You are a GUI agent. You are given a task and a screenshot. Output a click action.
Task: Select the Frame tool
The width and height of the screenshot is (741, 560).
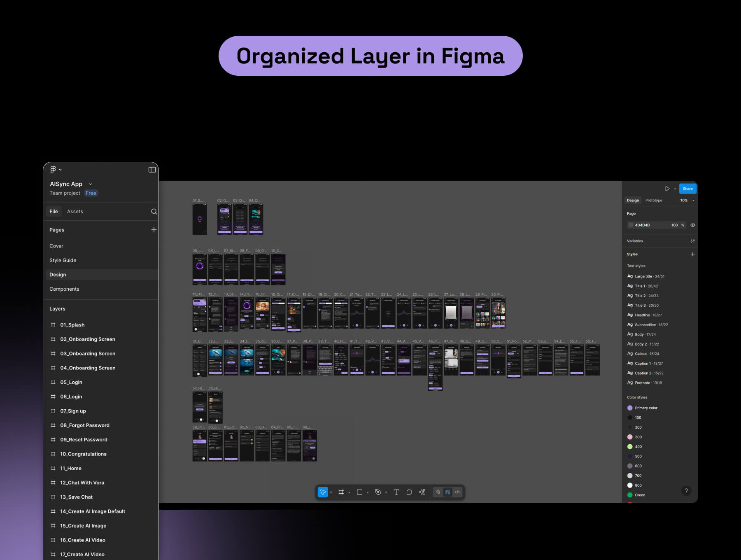(341, 492)
